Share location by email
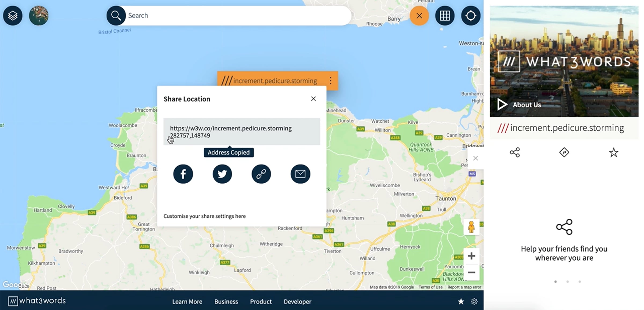644x310 pixels. click(x=300, y=174)
